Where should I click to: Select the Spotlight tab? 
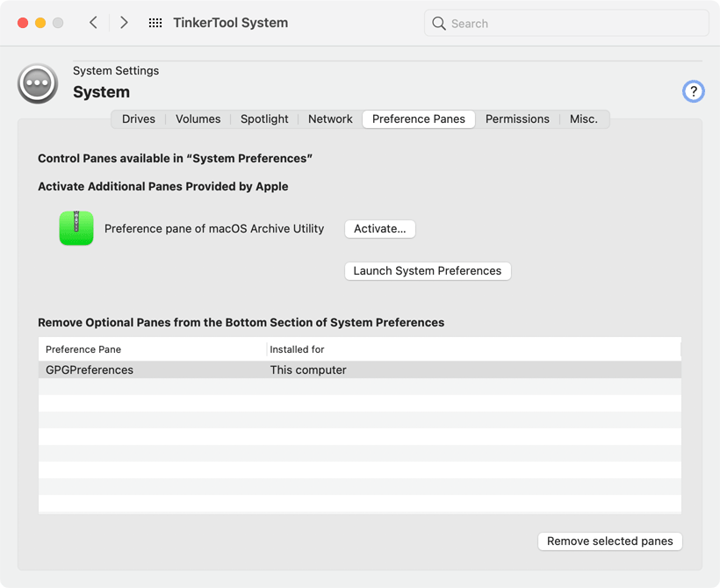(x=264, y=119)
